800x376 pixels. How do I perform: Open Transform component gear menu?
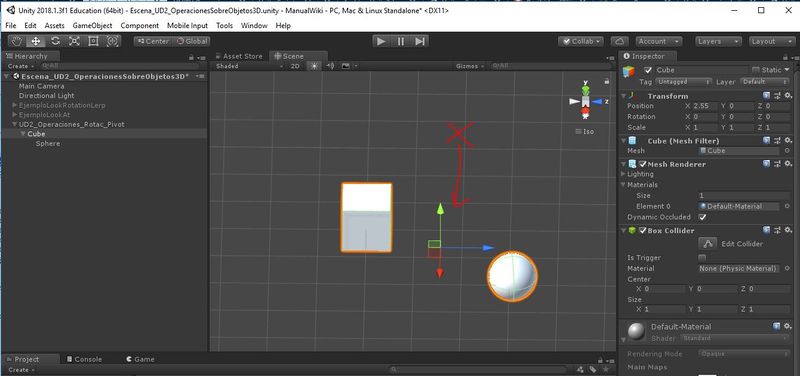click(788, 96)
